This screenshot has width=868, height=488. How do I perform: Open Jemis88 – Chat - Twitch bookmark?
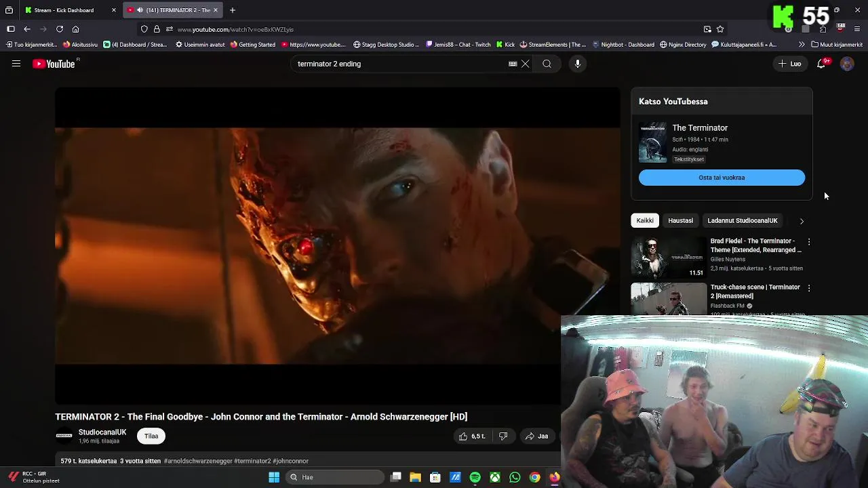pyautogui.click(x=458, y=45)
